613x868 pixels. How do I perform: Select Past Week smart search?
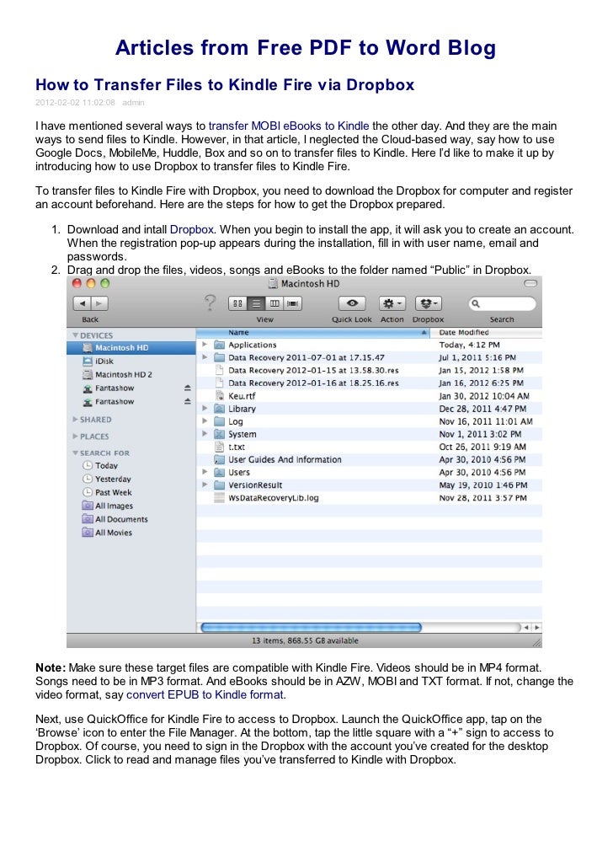click(x=131, y=492)
